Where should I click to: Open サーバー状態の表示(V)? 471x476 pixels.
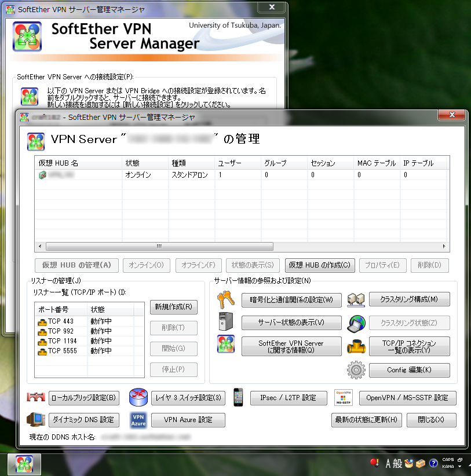291,323
